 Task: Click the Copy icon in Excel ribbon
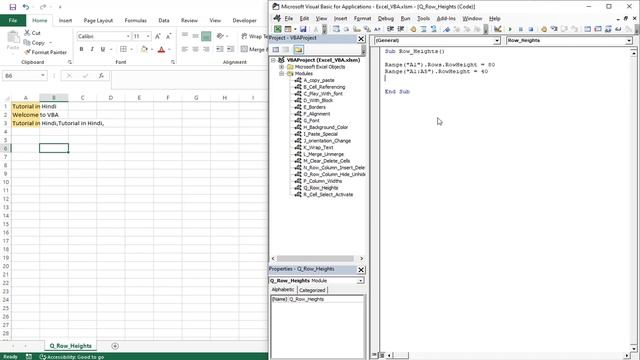click(27, 42)
